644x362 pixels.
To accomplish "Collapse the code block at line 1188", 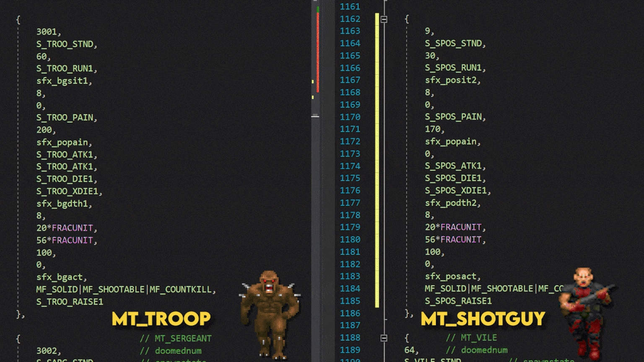I will coord(384,338).
